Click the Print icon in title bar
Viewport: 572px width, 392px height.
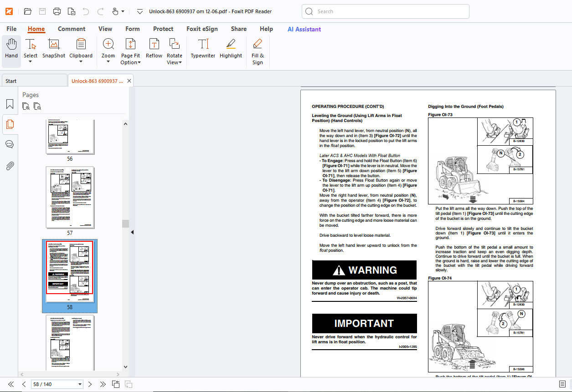(57, 11)
